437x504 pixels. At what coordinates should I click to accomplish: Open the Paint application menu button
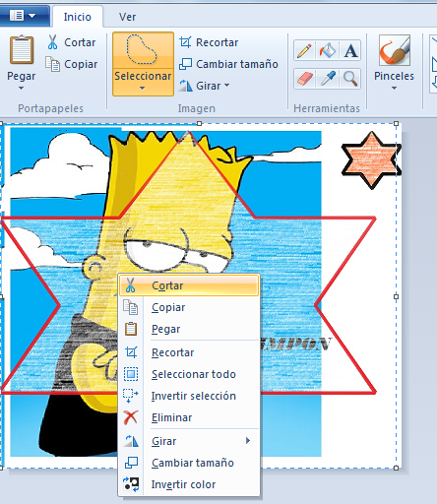click(24, 16)
